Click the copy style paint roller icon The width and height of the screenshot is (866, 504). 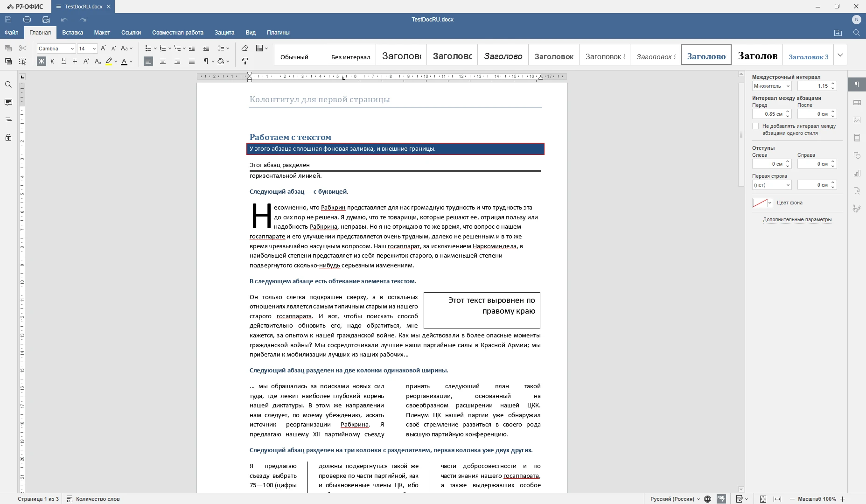pos(244,61)
